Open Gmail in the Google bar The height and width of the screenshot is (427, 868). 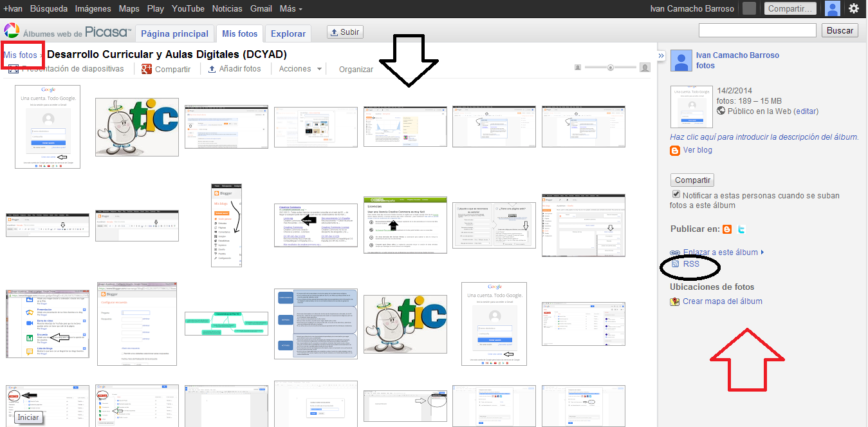pyautogui.click(x=261, y=8)
